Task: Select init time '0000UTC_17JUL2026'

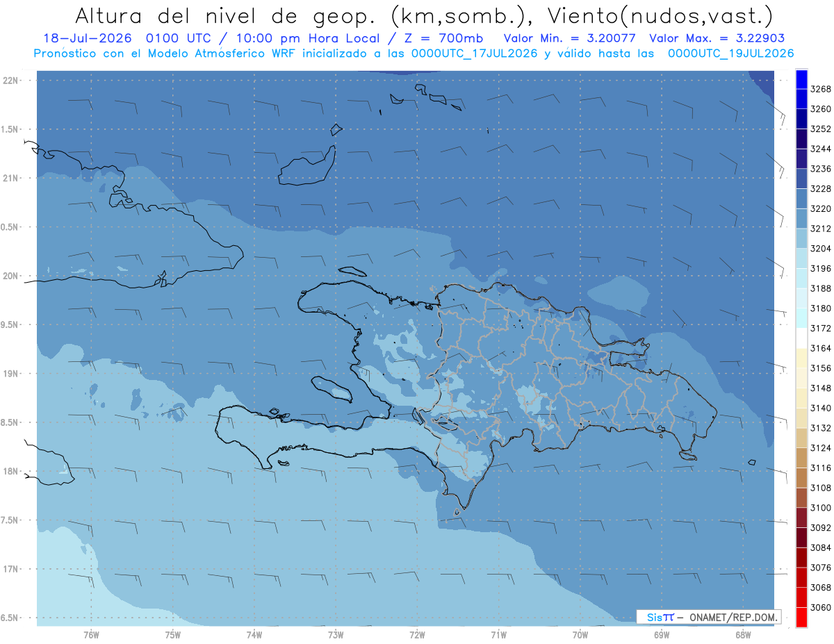Action: [474, 53]
